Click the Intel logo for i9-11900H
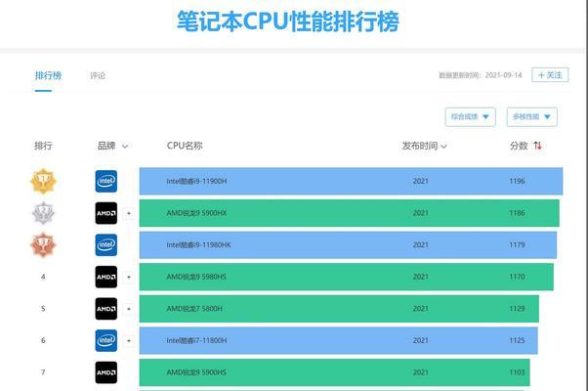This screenshot has height=391, width=588. 106,181
